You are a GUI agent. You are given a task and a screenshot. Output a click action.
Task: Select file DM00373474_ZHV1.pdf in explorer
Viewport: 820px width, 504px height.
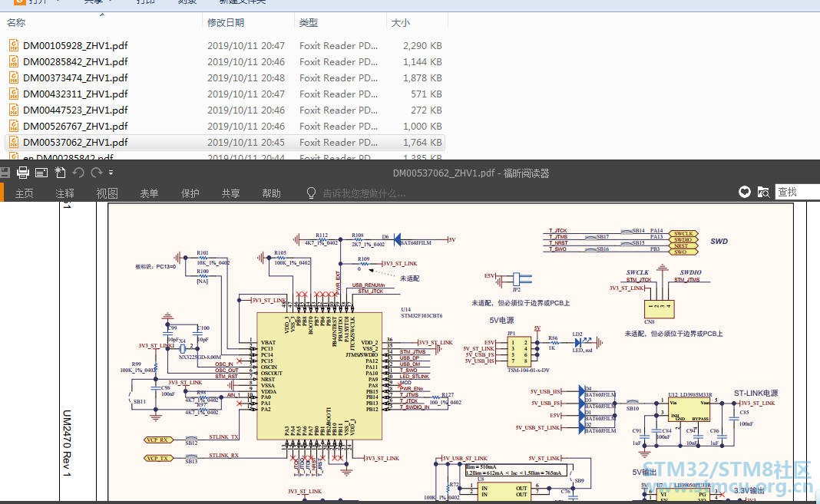pyautogui.click(x=75, y=77)
